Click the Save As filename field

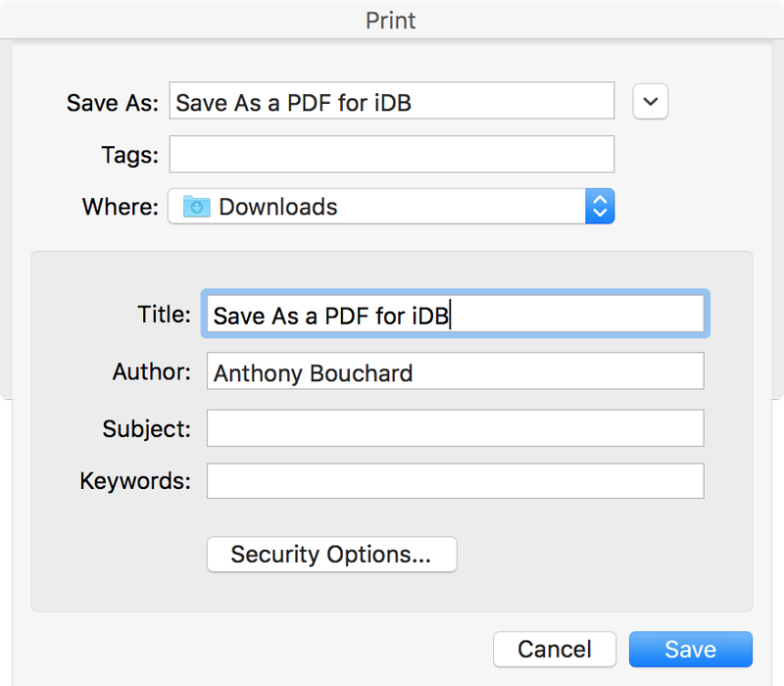391,101
